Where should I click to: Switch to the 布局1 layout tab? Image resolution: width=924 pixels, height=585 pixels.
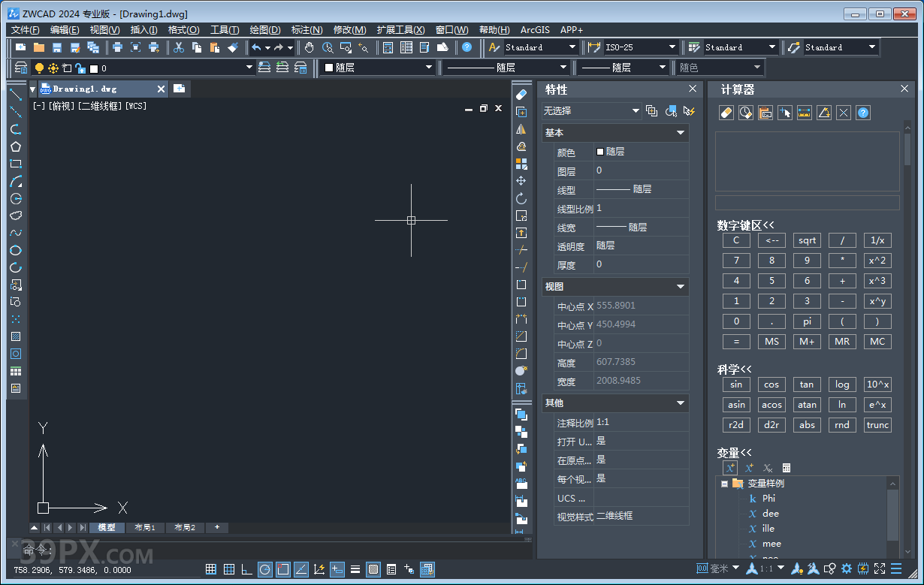click(x=145, y=528)
